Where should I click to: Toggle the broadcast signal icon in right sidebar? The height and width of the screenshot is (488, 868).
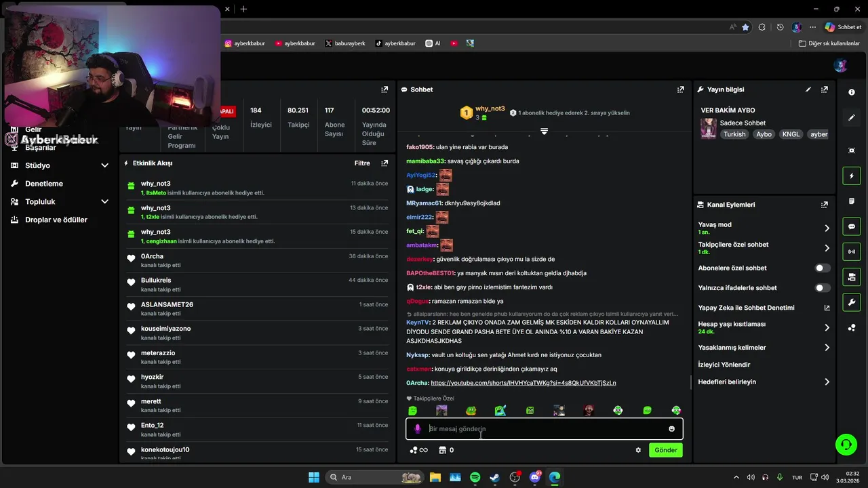[852, 251]
